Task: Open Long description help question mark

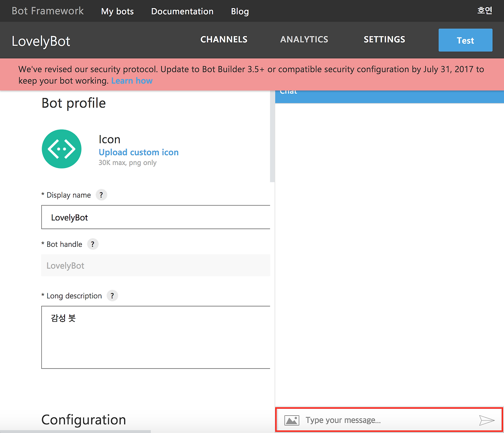Action: (112, 296)
